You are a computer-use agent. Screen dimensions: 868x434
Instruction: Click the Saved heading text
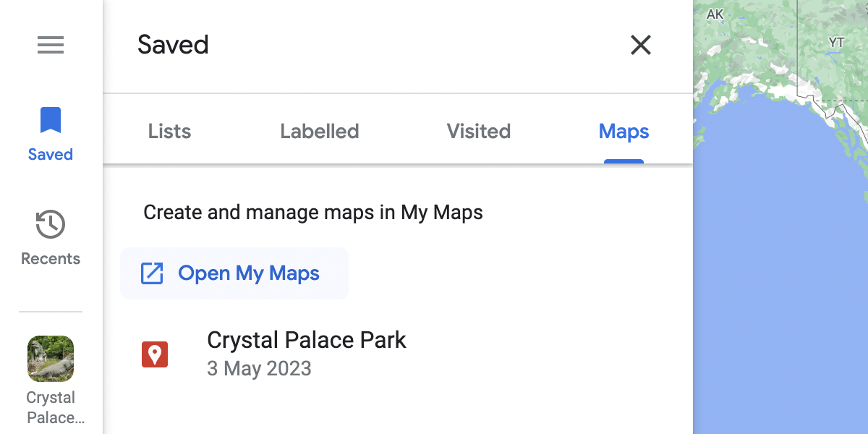point(173,45)
